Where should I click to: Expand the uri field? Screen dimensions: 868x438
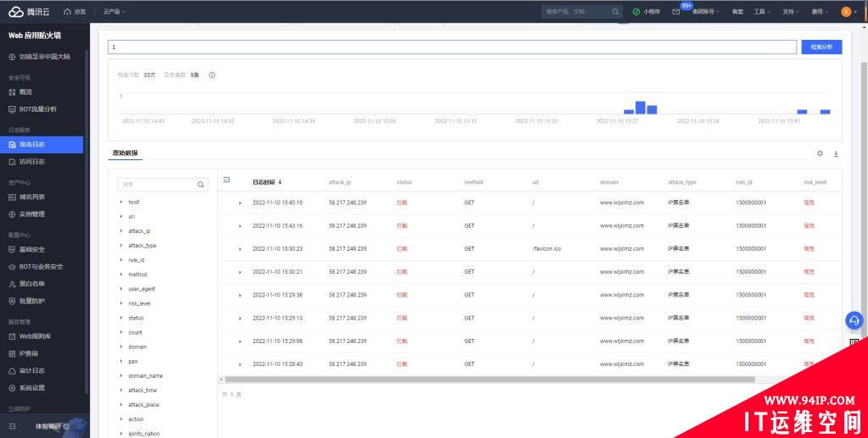coord(121,217)
